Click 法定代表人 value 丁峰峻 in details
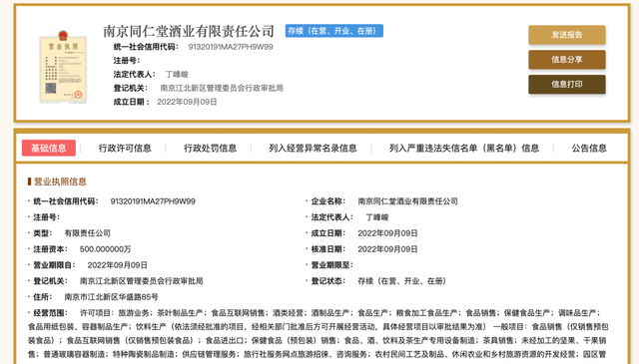 tap(377, 217)
